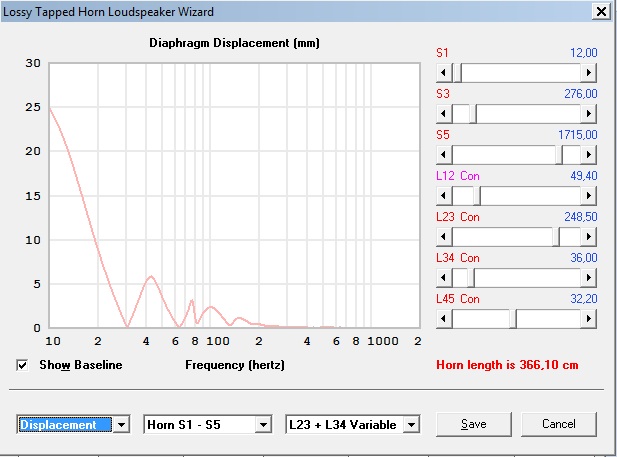Viewport: 617px width, 457px height.
Task: Click the L12 Con slider thumb
Action: coord(477,196)
